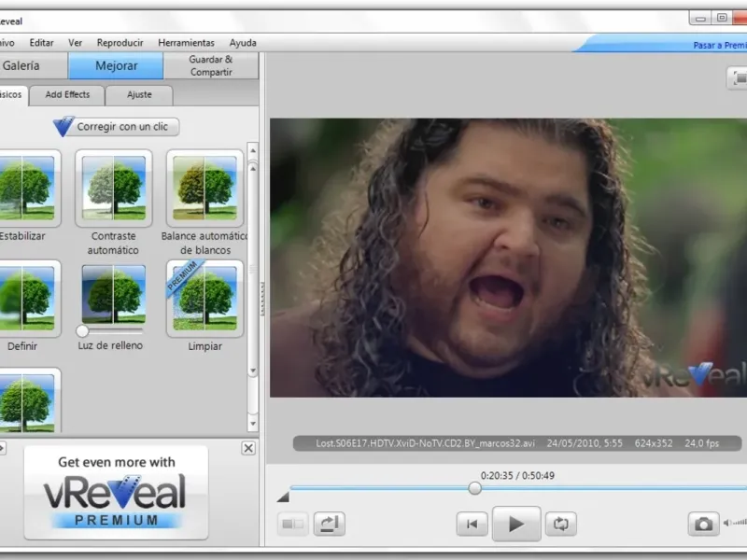Apply the Definir sharpen effect
This screenshot has height=560, width=747.
coord(27,298)
